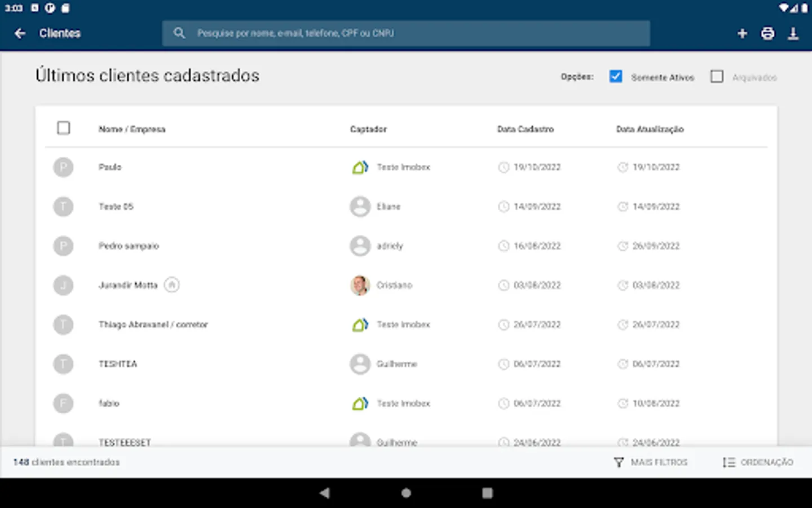The height and width of the screenshot is (508, 812).
Task: Click the registration clock icon in Pedro sampaio's row
Action: [504, 246]
